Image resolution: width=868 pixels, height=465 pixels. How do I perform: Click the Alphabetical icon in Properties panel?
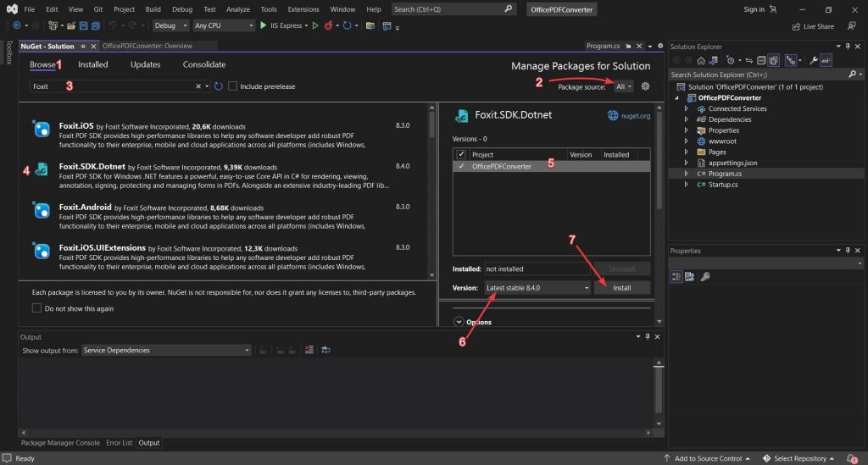click(690, 276)
